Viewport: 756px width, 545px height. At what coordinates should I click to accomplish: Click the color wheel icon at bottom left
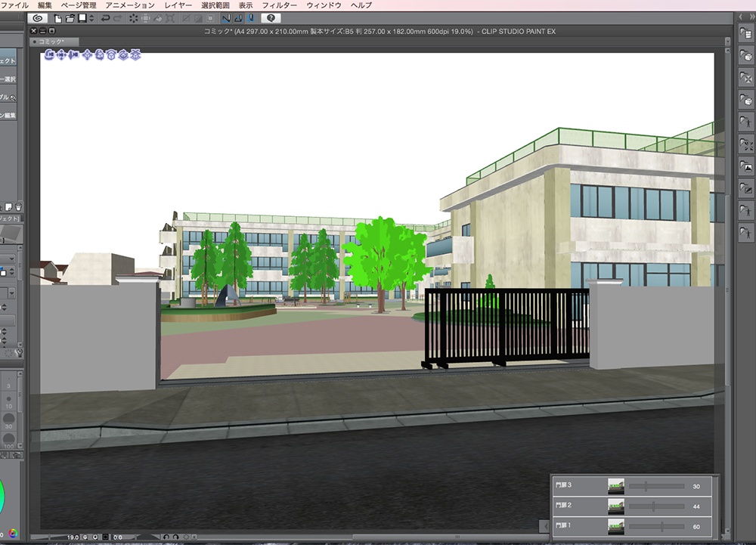click(x=13, y=533)
